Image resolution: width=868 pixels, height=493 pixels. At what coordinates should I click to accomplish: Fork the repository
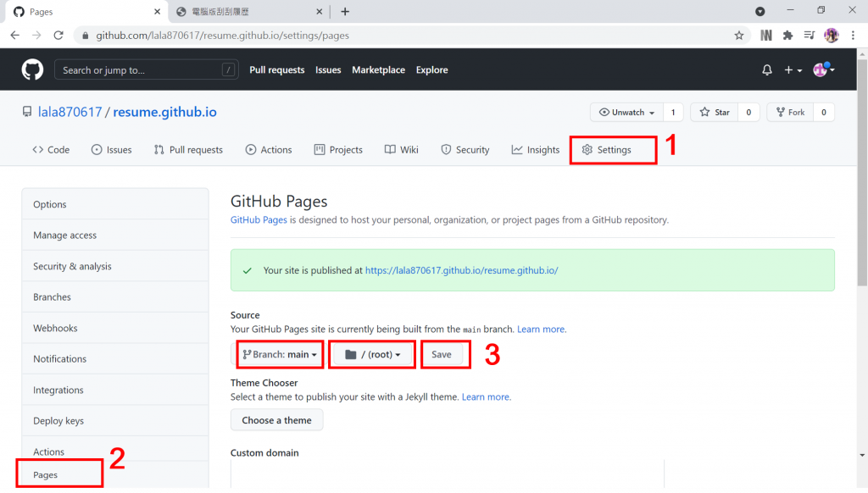[790, 113]
